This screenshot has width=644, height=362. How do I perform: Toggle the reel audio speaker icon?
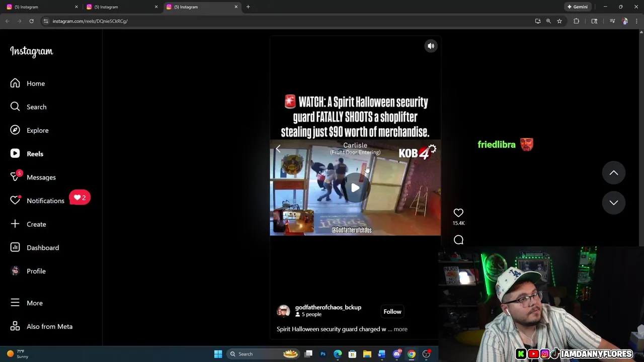[x=431, y=46]
